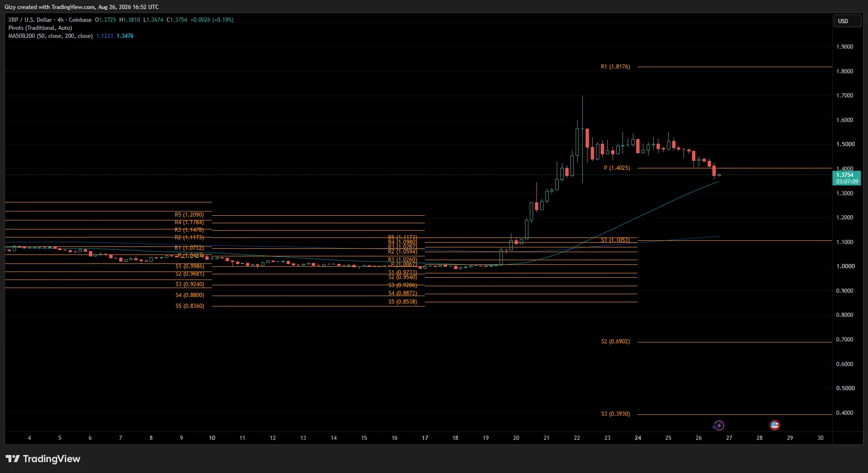The image size is (868, 473).
Task: Click the S3 (0.3930) pivot label
Action: tap(615, 414)
